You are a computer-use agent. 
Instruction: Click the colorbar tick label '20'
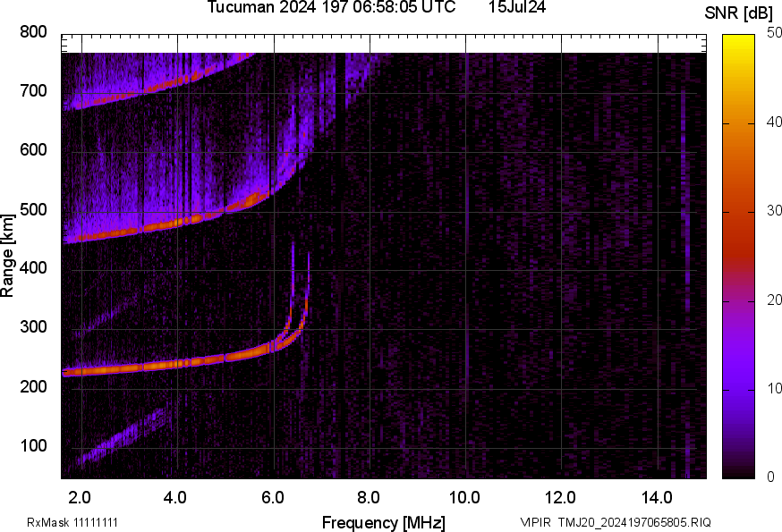(x=775, y=300)
